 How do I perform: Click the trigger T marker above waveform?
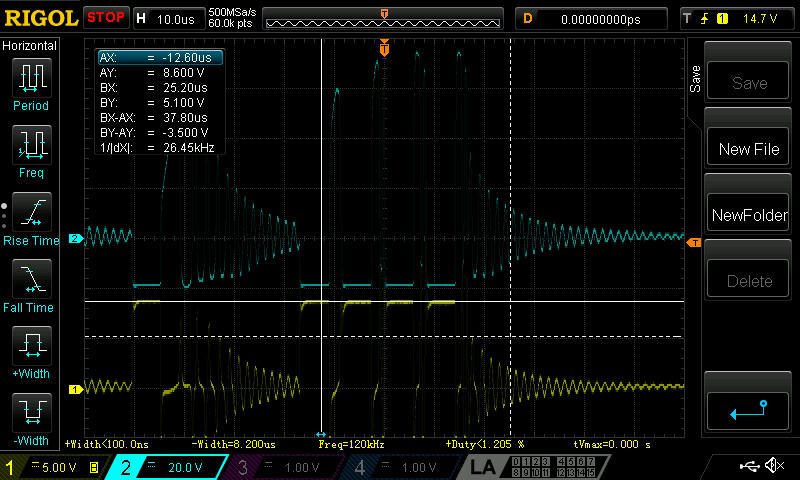tap(384, 48)
